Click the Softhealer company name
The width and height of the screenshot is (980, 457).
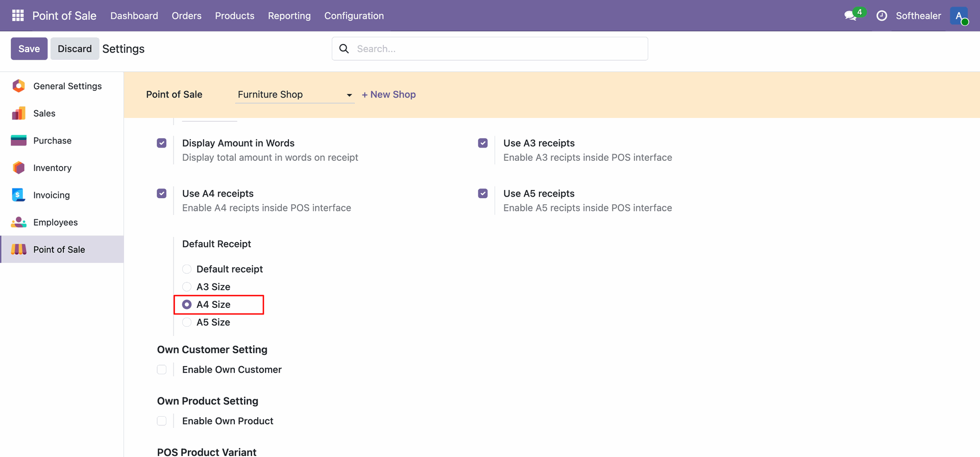(918, 16)
